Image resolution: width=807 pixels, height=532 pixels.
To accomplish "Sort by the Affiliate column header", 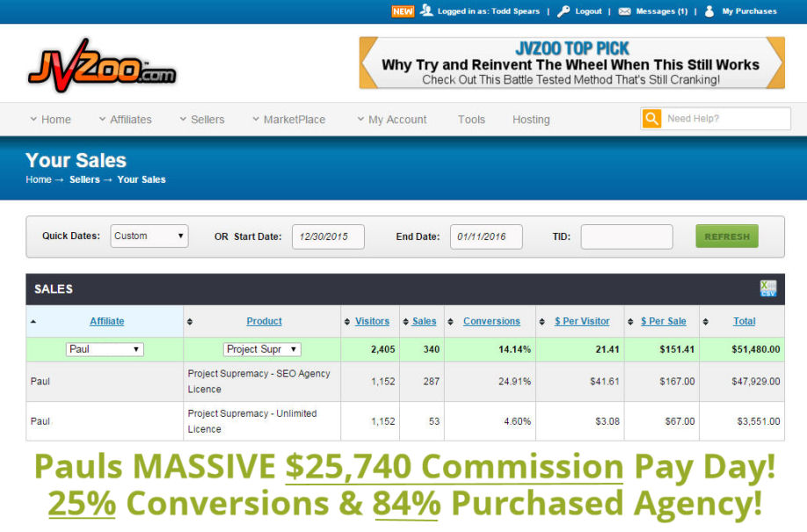I will [x=107, y=321].
